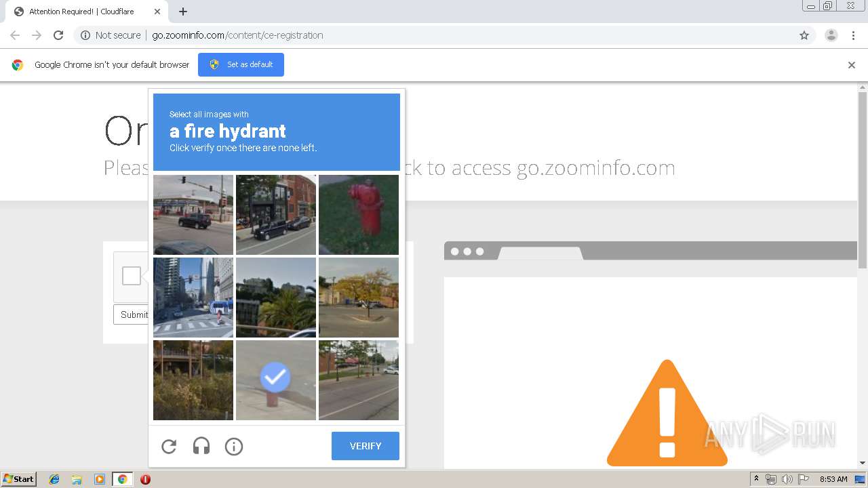This screenshot has width=868, height=488.
Task: Deselect the checked hydrant tile
Action: pos(276,380)
